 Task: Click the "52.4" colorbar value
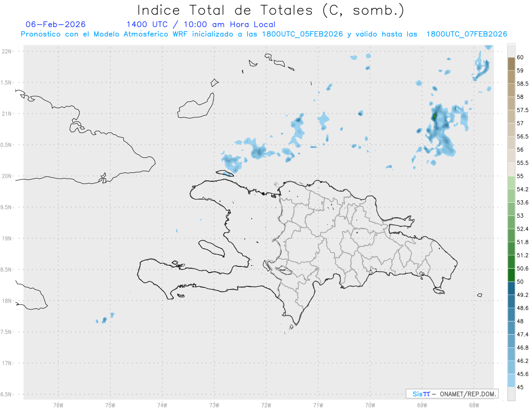tap(522, 229)
